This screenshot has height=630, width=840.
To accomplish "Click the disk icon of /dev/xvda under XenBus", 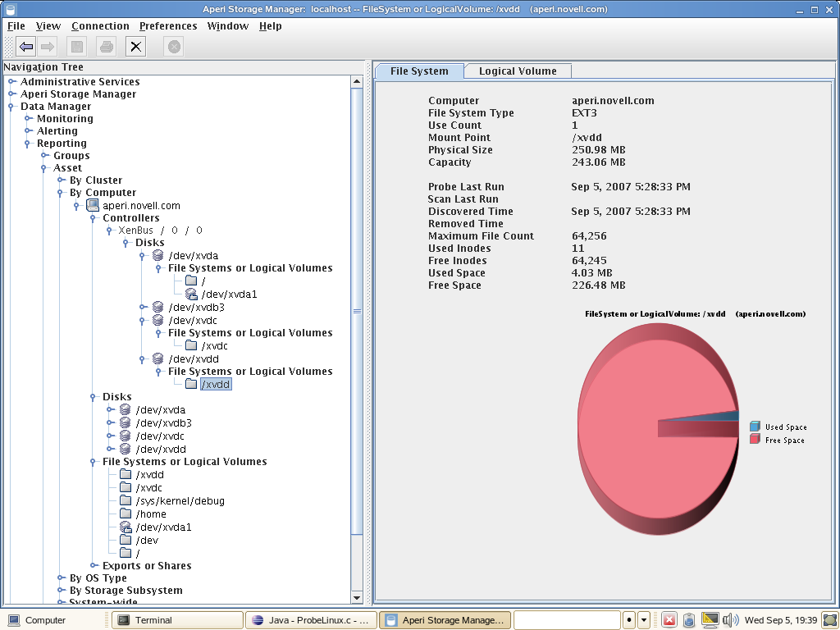I will (157, 255).
